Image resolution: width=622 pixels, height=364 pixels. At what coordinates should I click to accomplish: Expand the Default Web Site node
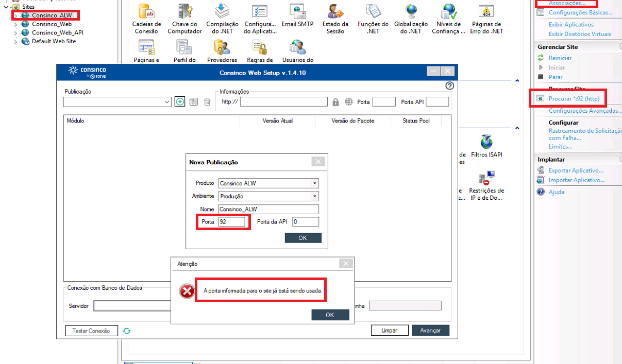click(15, 42)
